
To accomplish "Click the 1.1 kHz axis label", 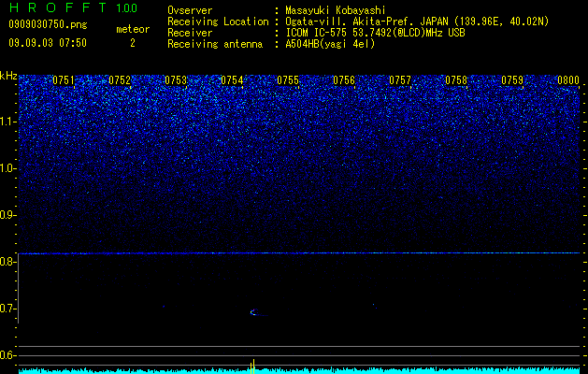I will (x=8, y=122).
